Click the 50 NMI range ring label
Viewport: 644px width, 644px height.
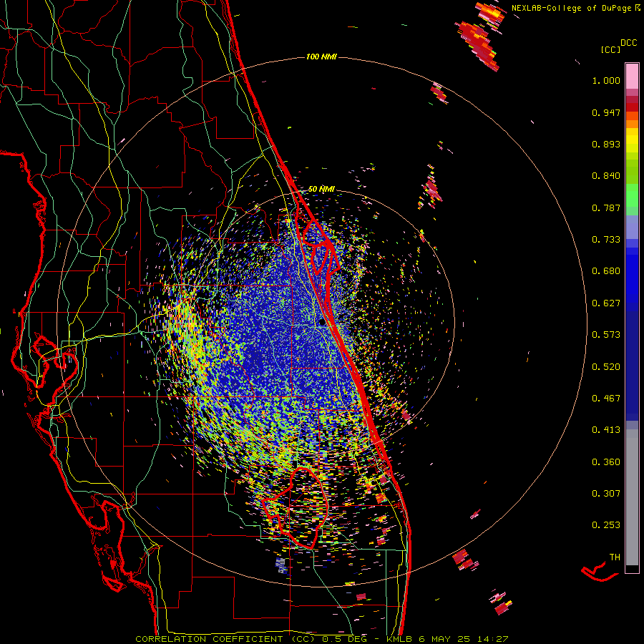tap(321, 189)
